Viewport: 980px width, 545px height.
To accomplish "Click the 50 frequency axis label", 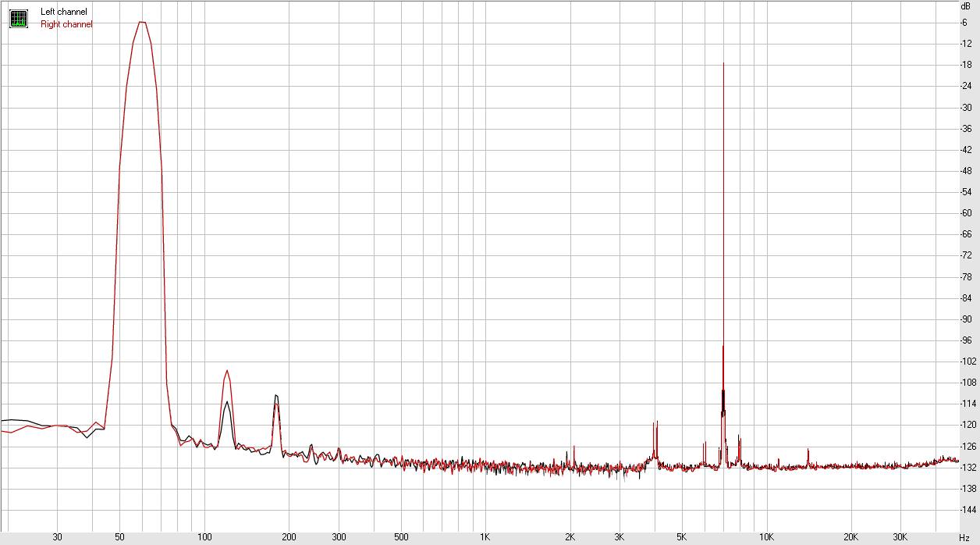I will click(x=119, y=537).
